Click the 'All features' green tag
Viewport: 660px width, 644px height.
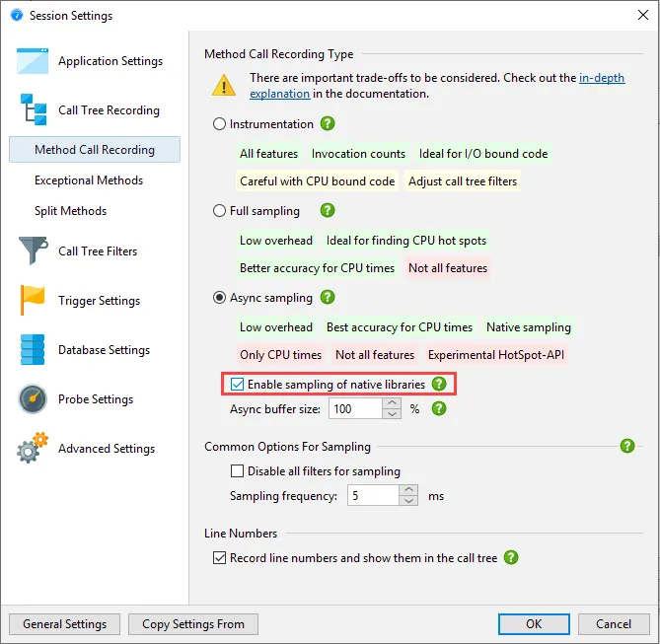click(x=268, y=154)
